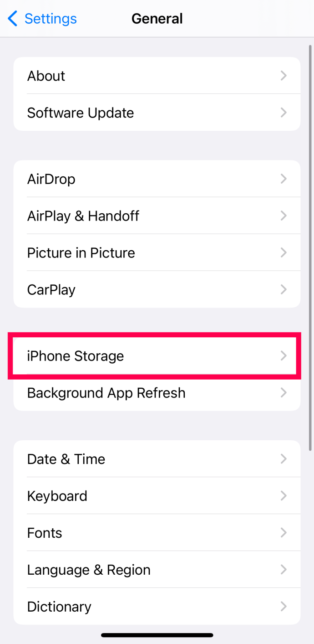Open Background App Refresh settings

[x=157, y=393]
